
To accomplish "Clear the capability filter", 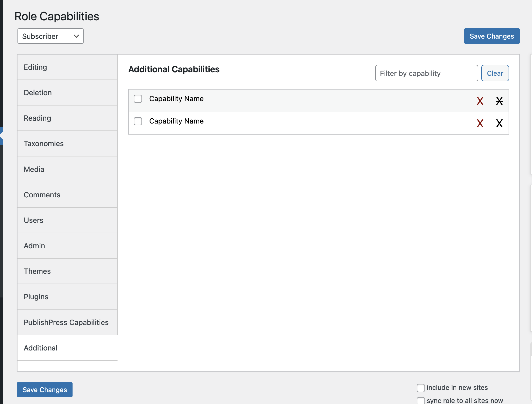I will pos(495,73).
